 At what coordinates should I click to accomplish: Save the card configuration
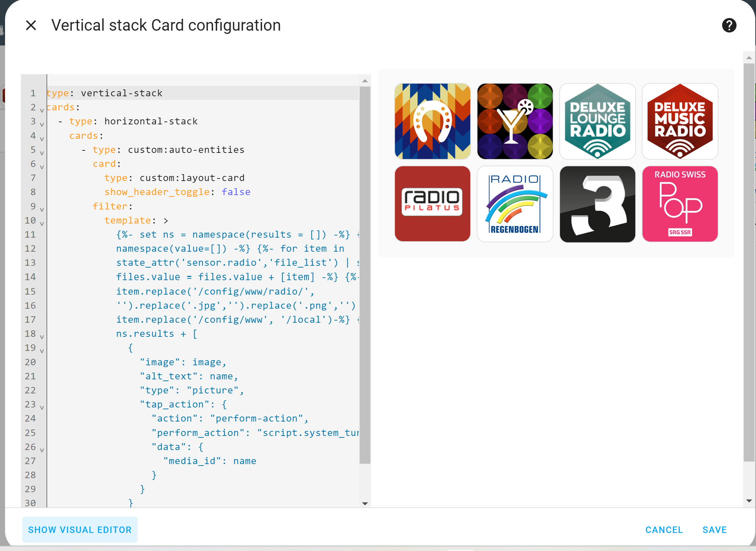click(x=714, y=530)
